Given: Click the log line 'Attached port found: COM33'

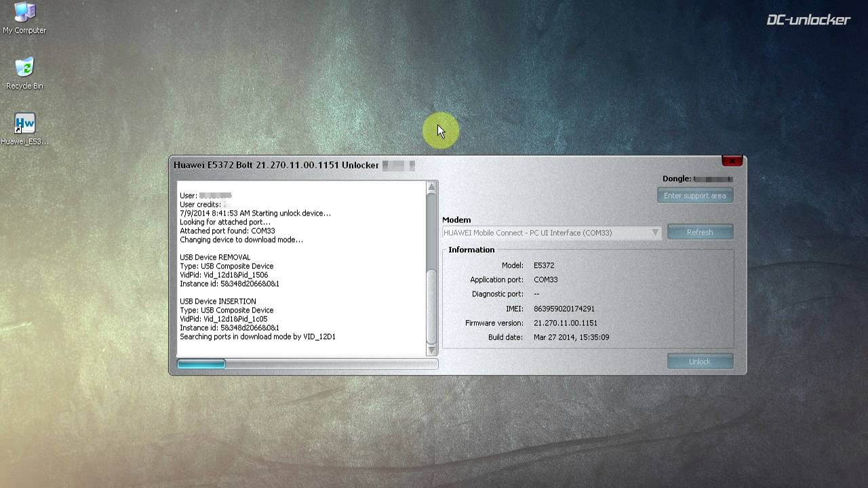Looking at the screenshot, I should tap(227, 231).
